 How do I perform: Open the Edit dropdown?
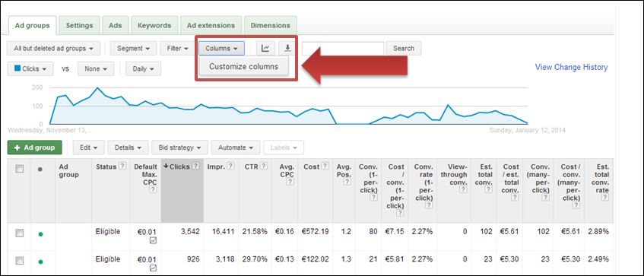(89, 148)
